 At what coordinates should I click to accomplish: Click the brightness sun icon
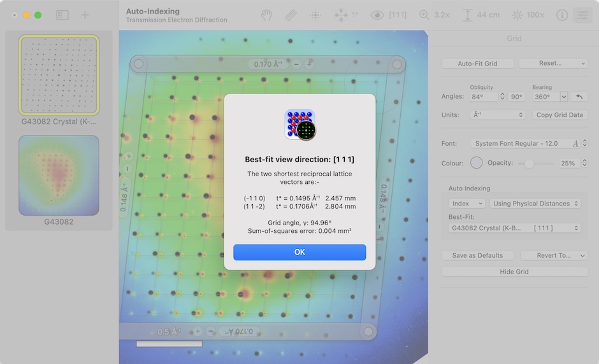click(517, 15)
